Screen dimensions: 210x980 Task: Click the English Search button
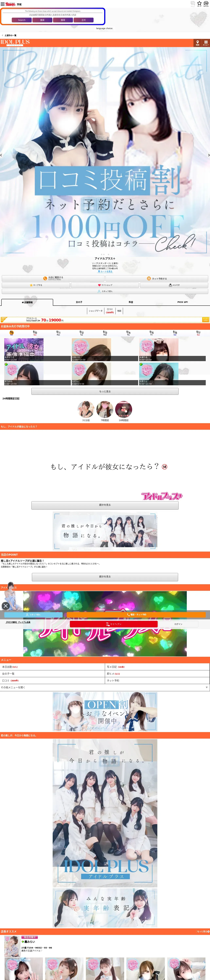coord(22,20)
